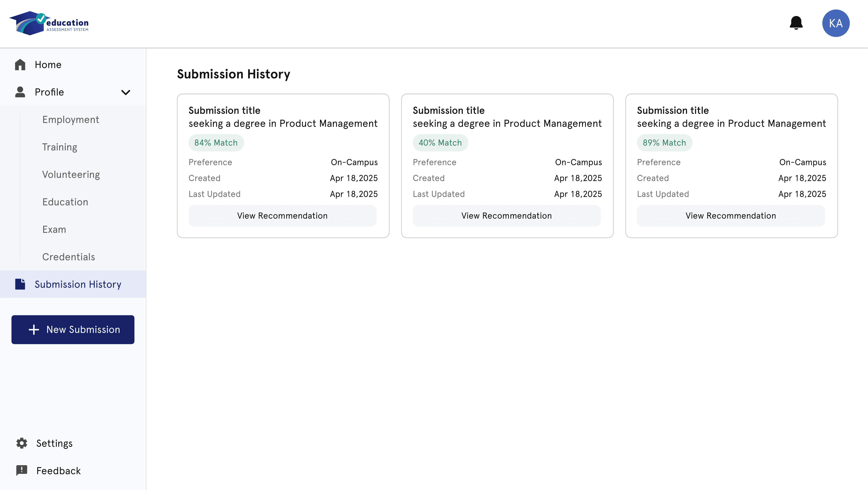The image size is (868, 490).
Task: Click the Submission History document icon
Action: 20,284
